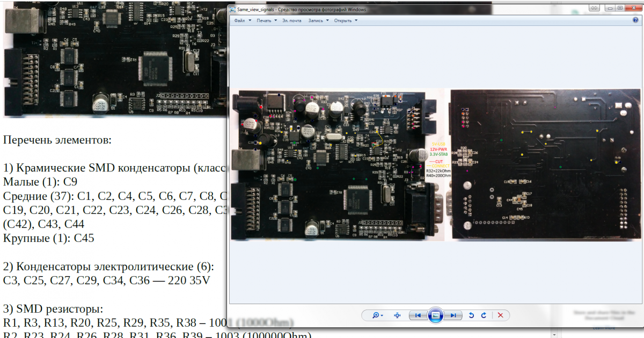Screen dimensions: 644x338
Task: Click the Эл. почта menu item
Action: tap(292, 20)
